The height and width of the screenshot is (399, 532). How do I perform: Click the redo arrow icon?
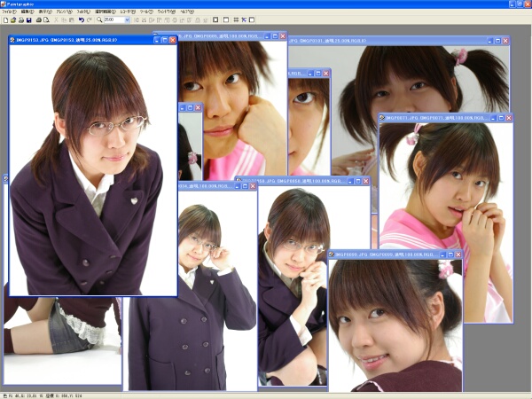[x=90, y=20]
